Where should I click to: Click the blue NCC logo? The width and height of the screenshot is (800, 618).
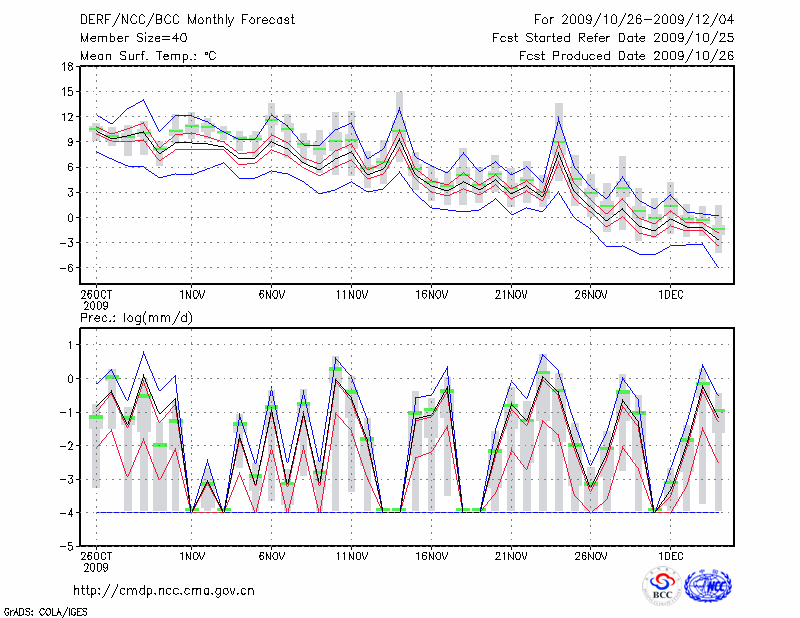[708, 586]
